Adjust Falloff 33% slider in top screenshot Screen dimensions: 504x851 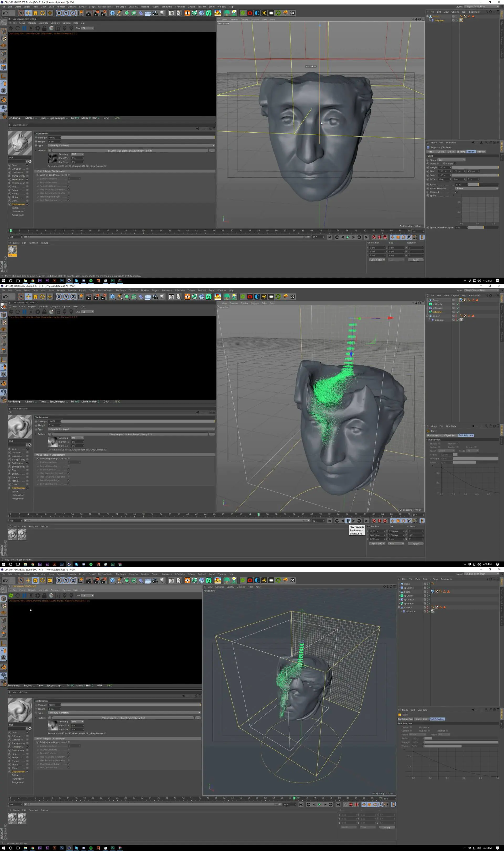484,184
